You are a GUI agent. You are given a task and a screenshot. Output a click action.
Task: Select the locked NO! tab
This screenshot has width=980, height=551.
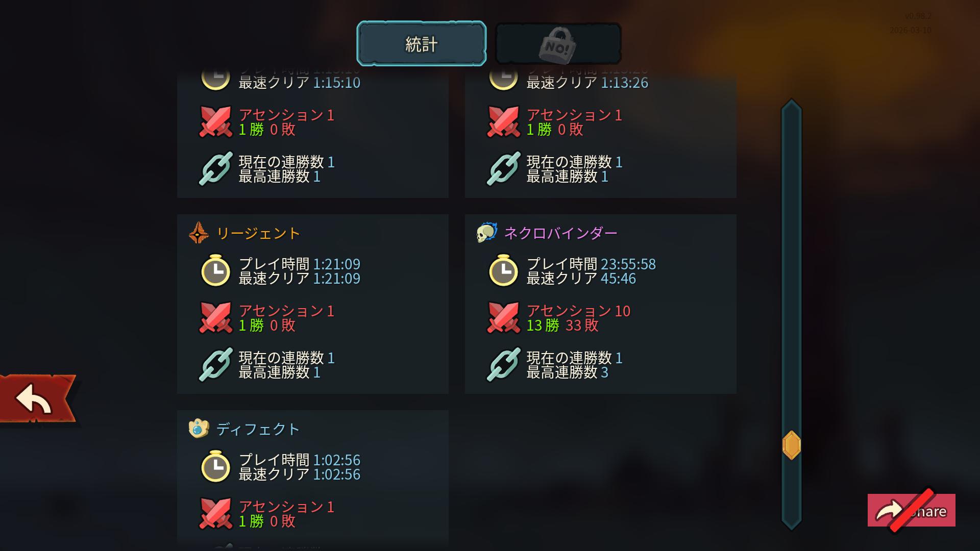click(558, 44)
